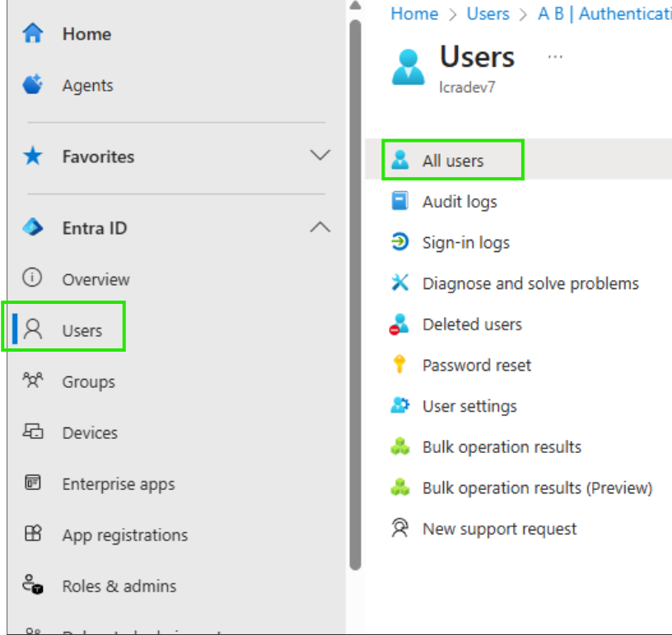Select App registrations in sidebar
This screenshot has height=635, width=672.
125,535
